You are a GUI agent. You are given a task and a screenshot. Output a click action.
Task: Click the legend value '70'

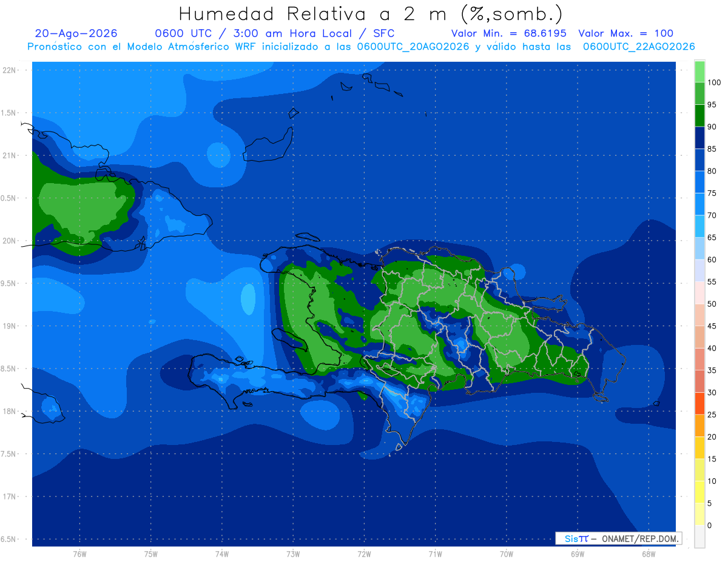[712, 215]
